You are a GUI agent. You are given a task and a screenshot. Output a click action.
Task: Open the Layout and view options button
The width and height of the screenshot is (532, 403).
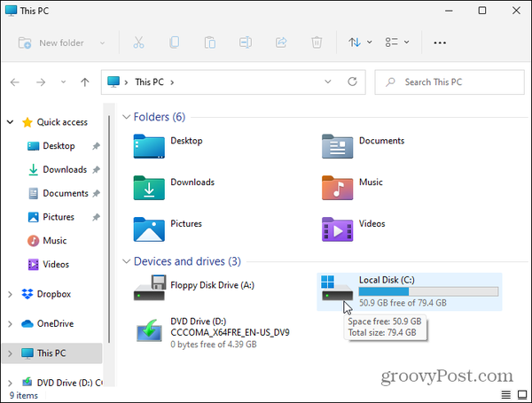(x=397, y=43)
